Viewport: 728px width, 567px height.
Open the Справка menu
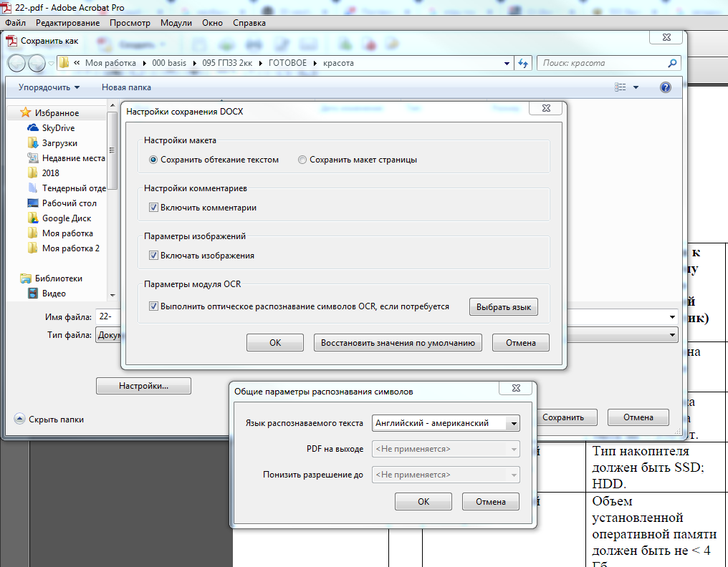249,23
